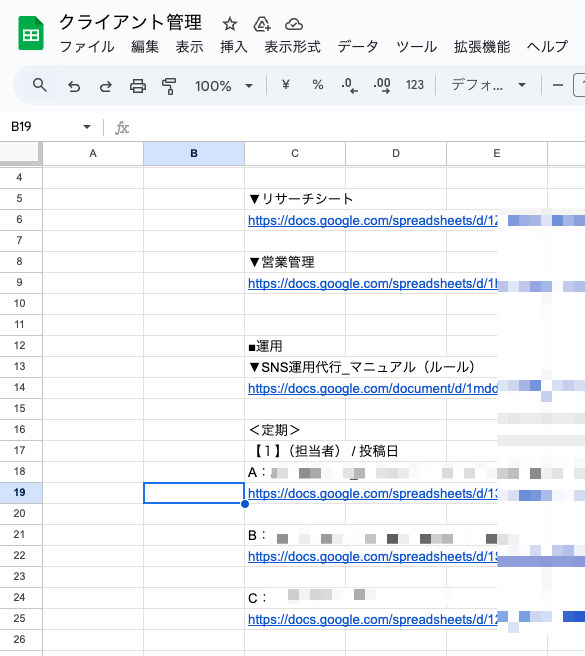The image size is (585, 656).
Task: Open the 表示形式 menu
Action: click(292, 47)
